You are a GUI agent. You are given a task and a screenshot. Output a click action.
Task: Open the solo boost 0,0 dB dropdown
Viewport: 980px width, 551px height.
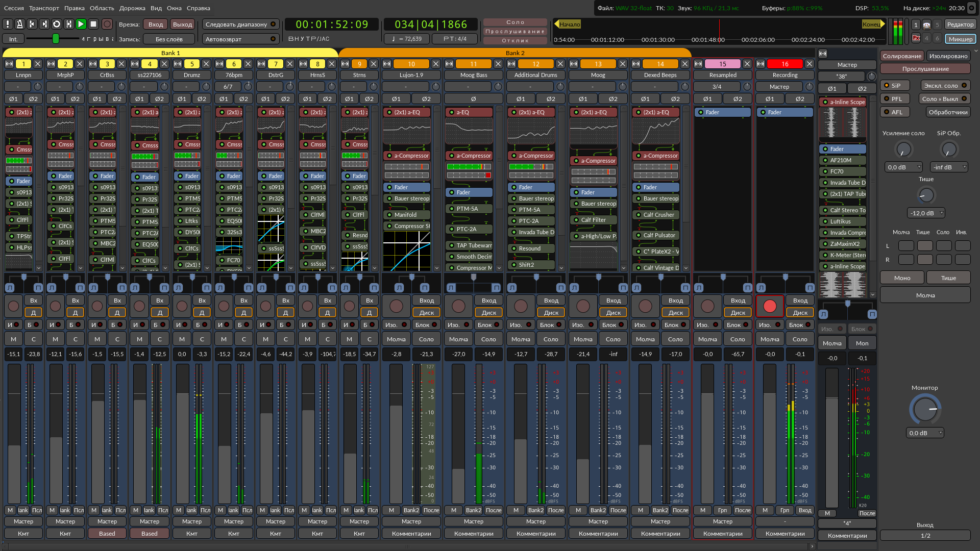(x=903, y=167)
